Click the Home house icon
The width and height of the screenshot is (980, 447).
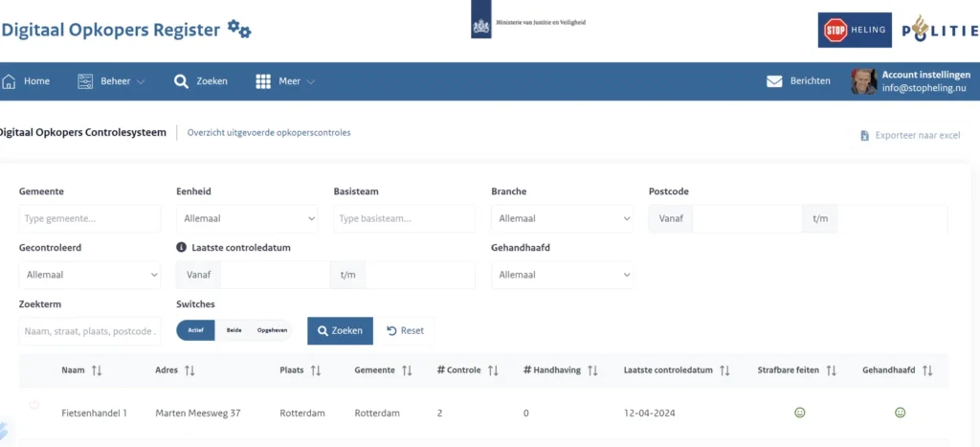point(9,81)
